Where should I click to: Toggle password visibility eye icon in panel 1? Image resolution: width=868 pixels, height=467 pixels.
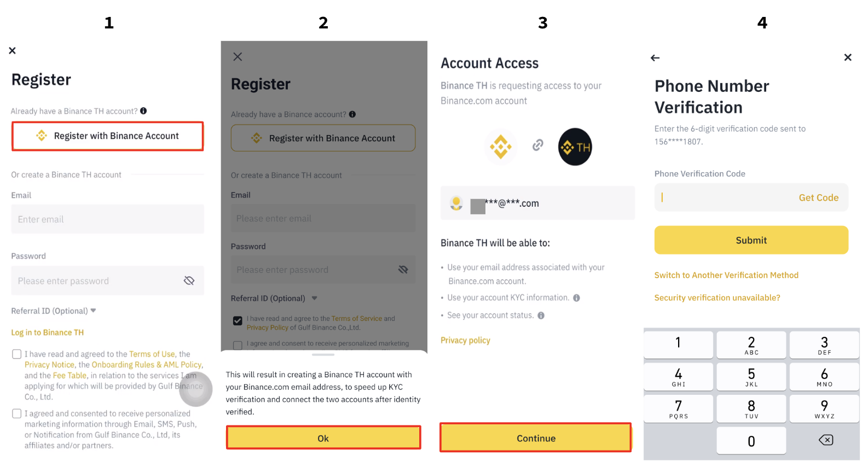pos(189,281)
